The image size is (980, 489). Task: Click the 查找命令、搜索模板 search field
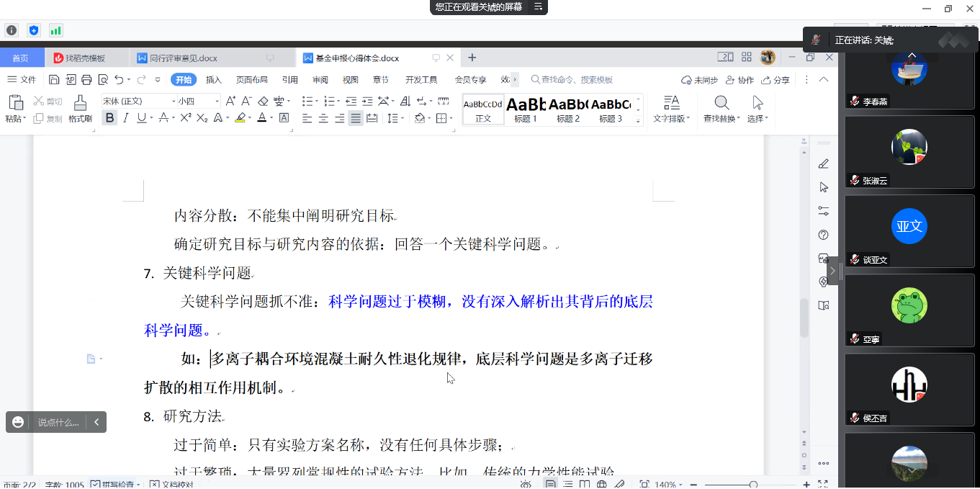click(x=576, y=80)
